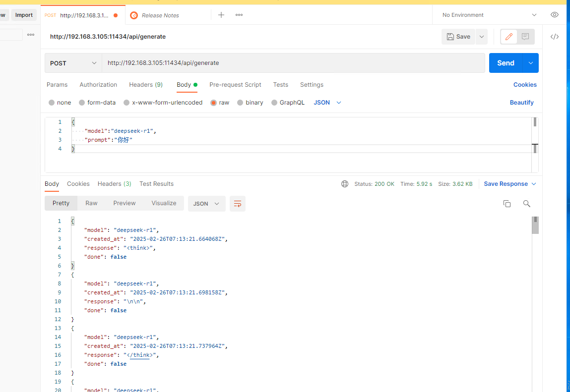Open the No Environment dropdown
This screenshot has width=570, height=392.
[489, 15]
